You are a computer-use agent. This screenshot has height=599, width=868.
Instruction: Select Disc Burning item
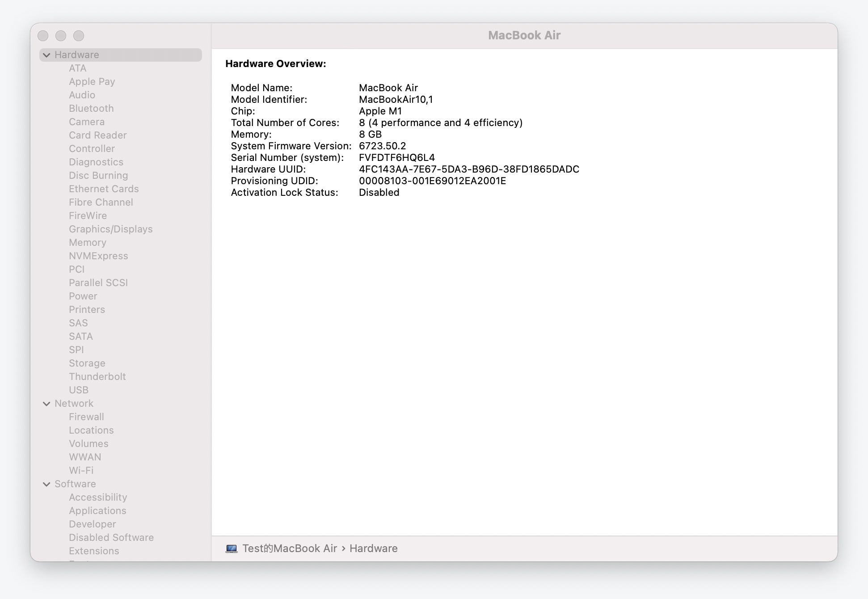click(x=98, y=176)
